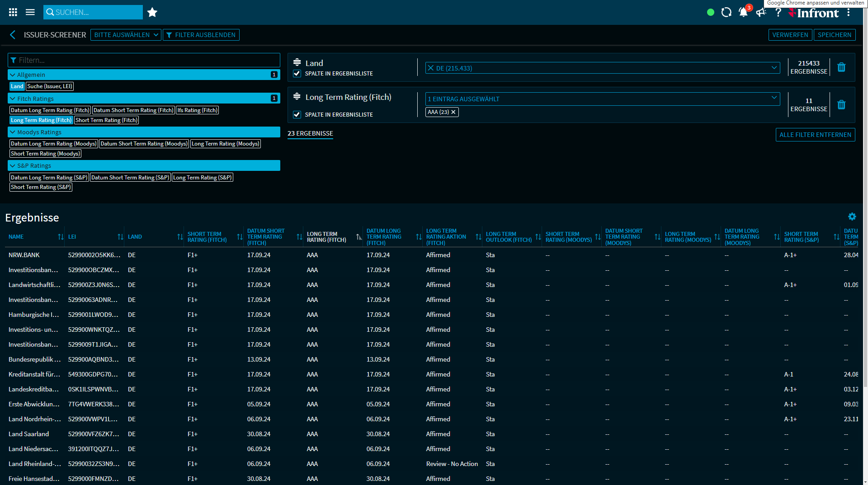Screen dimensions: 868x485
Task: Open the help question mark icon
Action: (x=778, y=12)
